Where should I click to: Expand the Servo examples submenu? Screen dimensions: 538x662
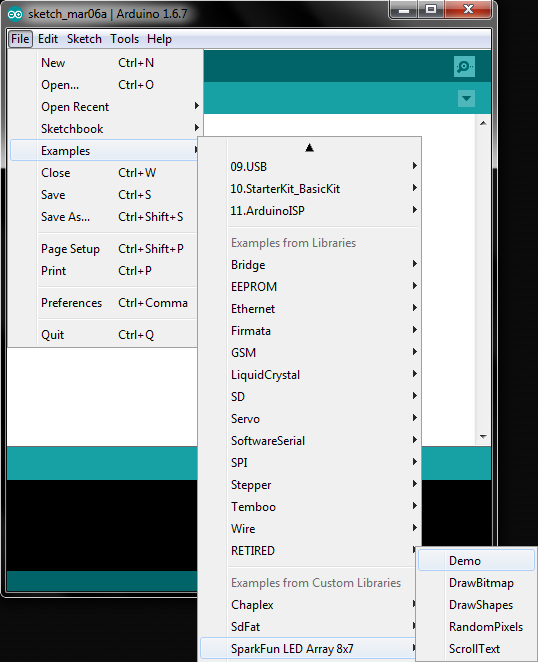[324, 419]
